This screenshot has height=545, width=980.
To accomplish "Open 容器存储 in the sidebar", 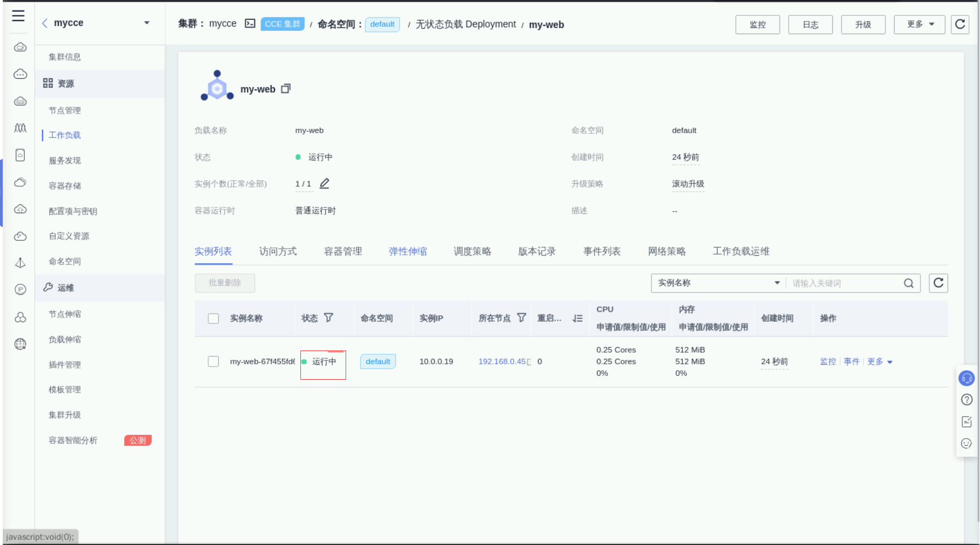I will coord(65,186).
